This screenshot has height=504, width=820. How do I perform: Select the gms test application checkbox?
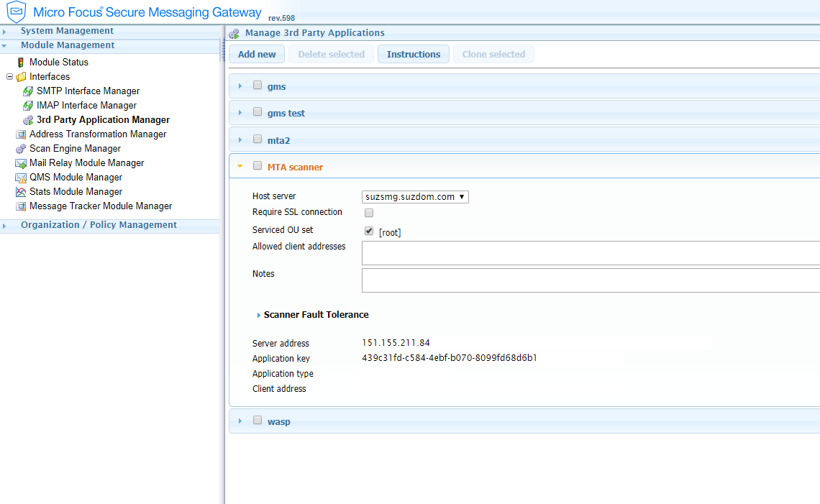coord(258,111)
